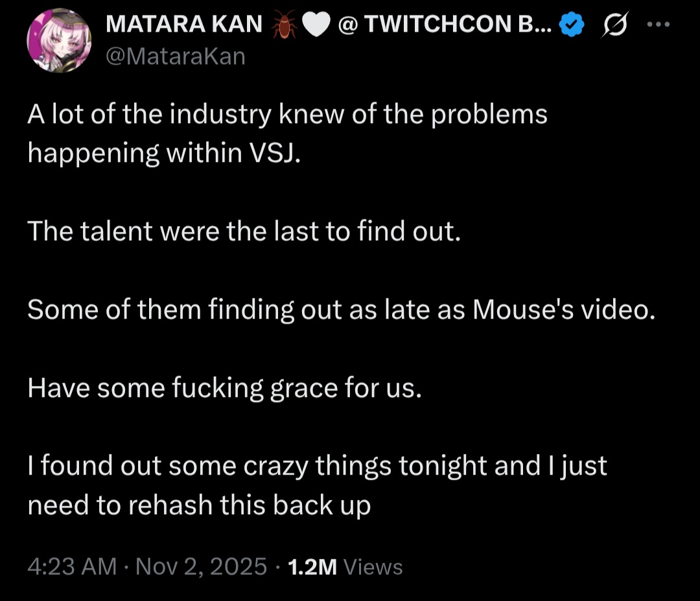Open the Grok slashed-circle icon
700x601 pixels.
coord(614,26)
